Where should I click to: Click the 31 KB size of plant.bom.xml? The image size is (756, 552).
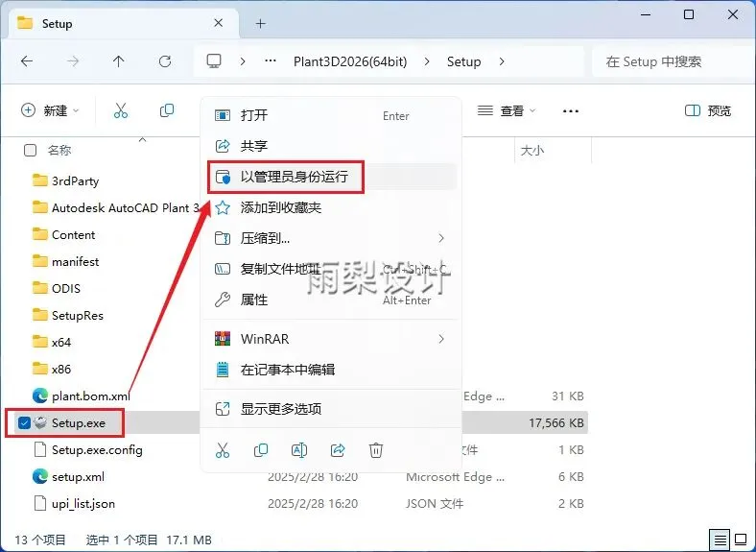coord(568,396)
